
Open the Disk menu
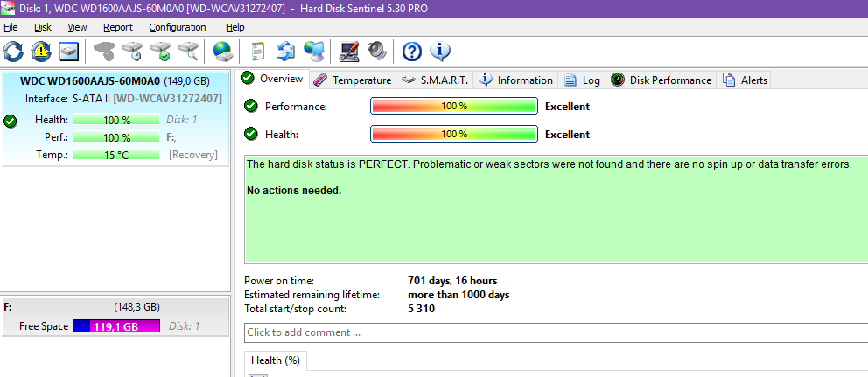click(43, 27)
